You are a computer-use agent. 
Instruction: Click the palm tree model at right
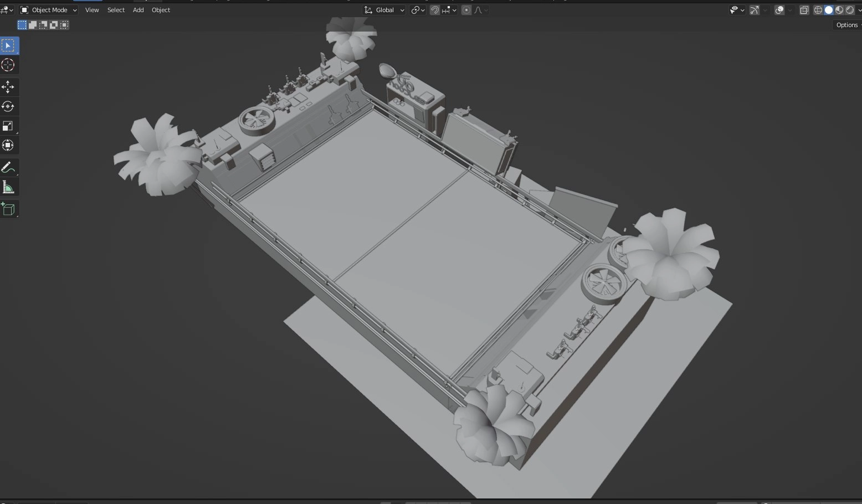pos(670,255)
